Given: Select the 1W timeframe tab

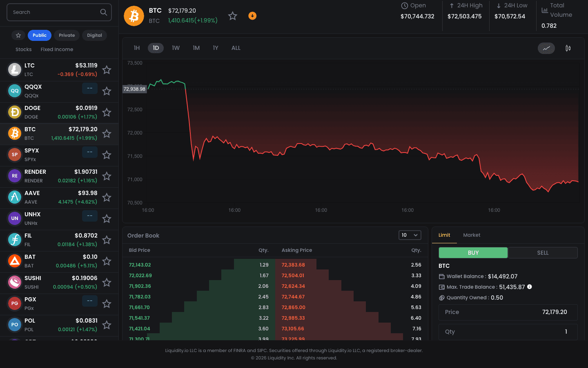Looking at the screenshot, I should coord(176,48).
